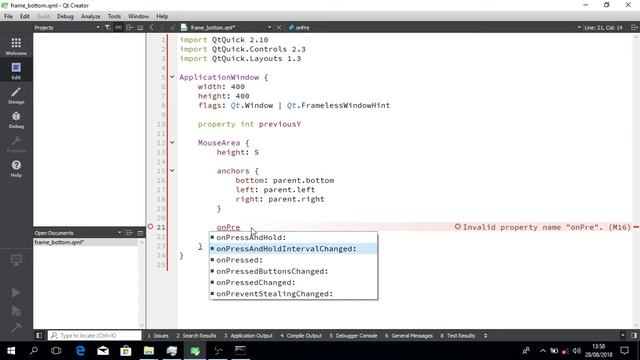Screen dimensions: 640x360
Task: Open File Explorer from taskbar
Action: point(149,351)
